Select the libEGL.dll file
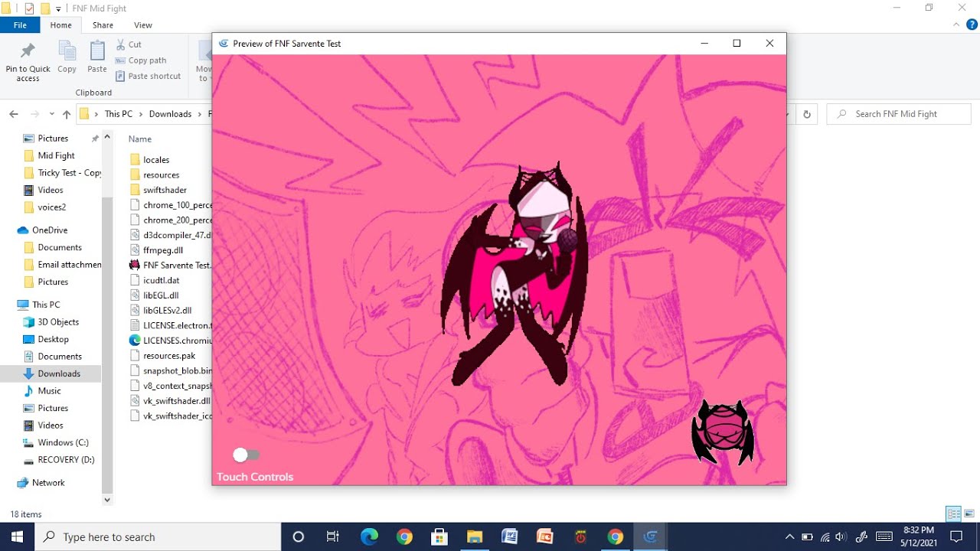The width and height of the screenshot is (980, 551). [161, 295]
